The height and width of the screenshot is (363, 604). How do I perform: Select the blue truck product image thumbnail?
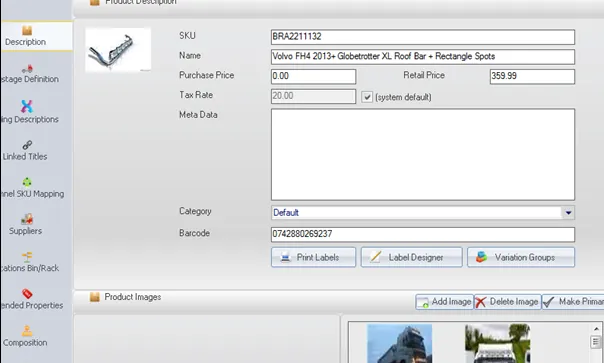tap(399, 343)
